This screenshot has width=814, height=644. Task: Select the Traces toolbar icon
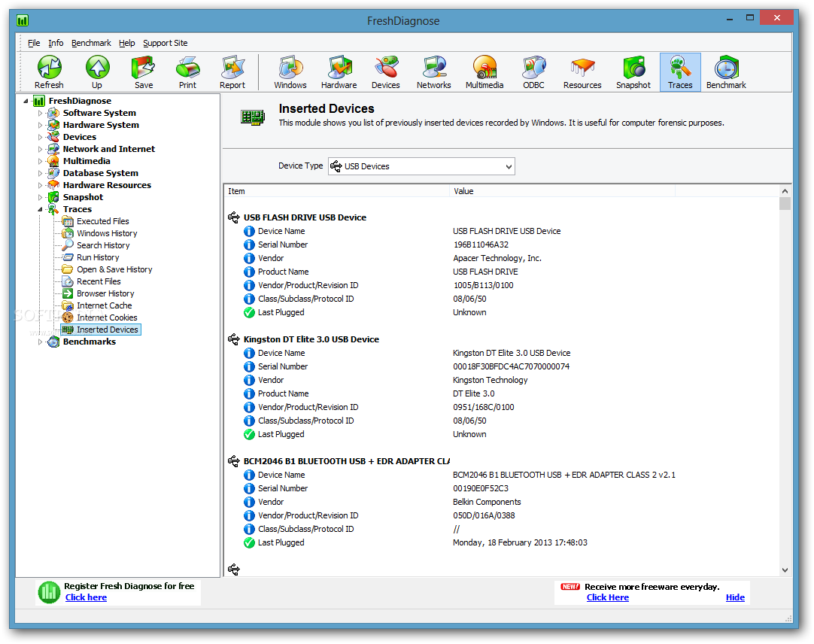680,72
